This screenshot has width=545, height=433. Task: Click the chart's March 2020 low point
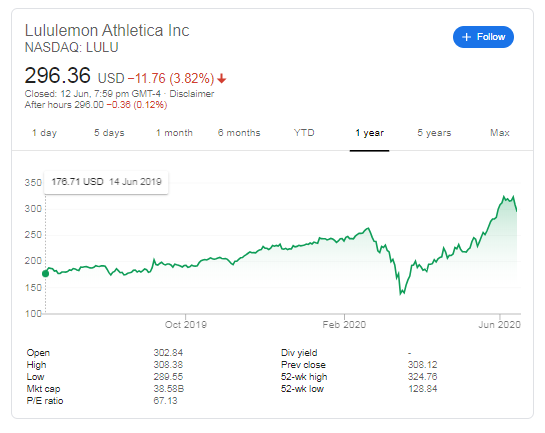[401, 294]
